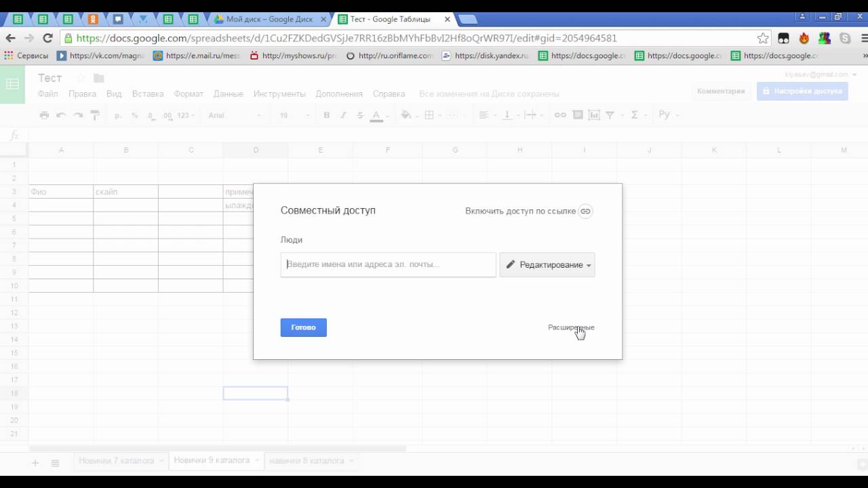Click the link icon beside Включить доступ по ссылке
Viewport: 868px width, 488px height.
point(585,211)
